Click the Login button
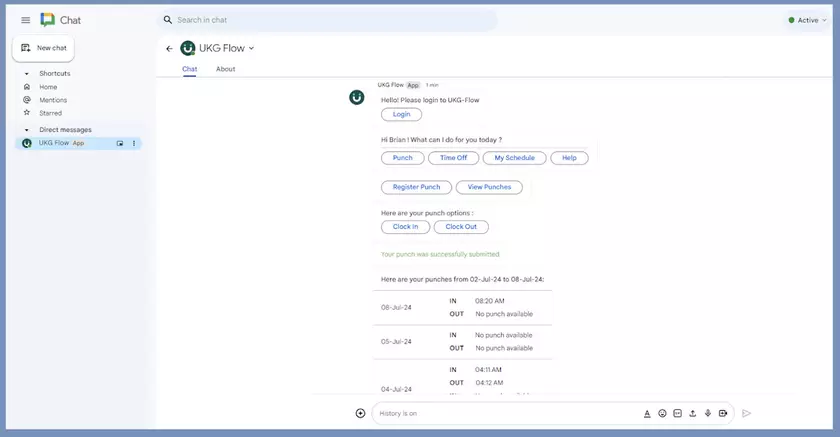The height and width of the screenshot is (437, 840). tap(401, 115)
